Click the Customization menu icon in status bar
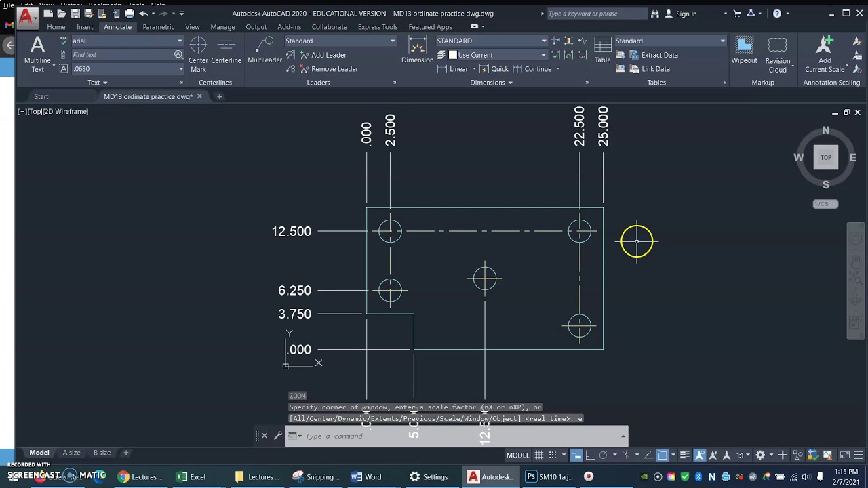This screenshot has width=868, height=488. [x=857, y=455]
